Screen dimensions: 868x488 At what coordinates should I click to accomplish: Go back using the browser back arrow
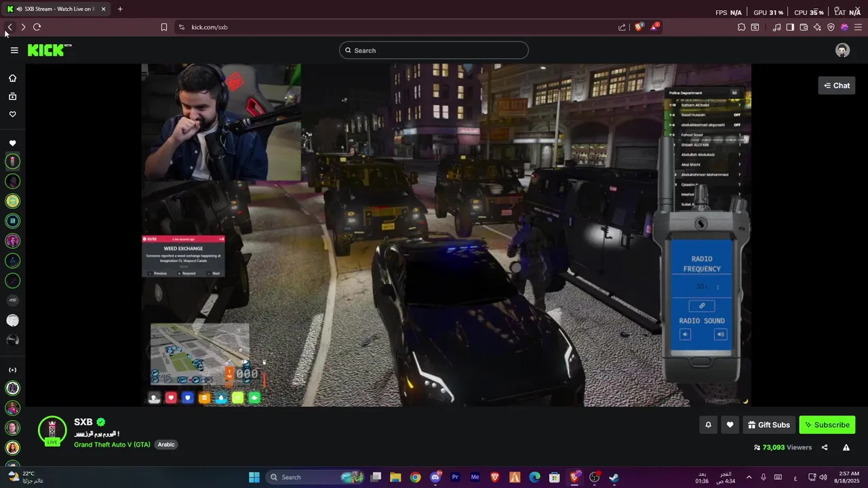[9, 27]
